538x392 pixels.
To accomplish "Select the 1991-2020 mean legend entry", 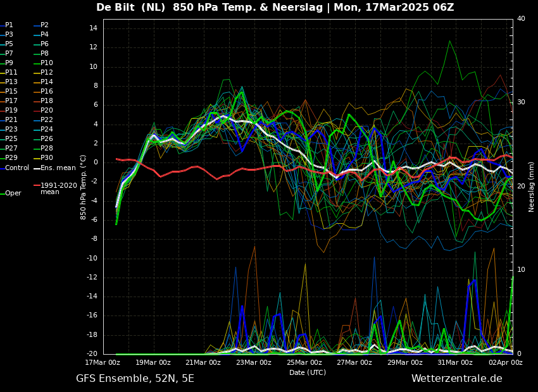I will coord(55,188).
